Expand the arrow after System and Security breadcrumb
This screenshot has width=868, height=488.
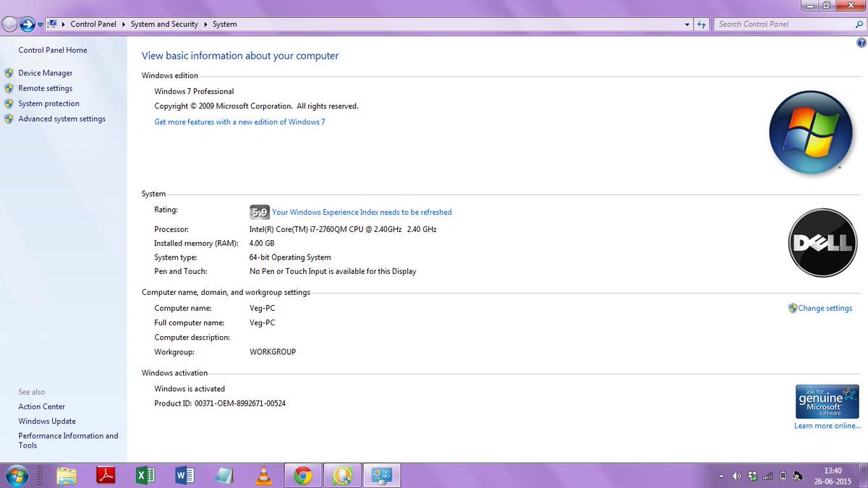click(x=205, y=24)
